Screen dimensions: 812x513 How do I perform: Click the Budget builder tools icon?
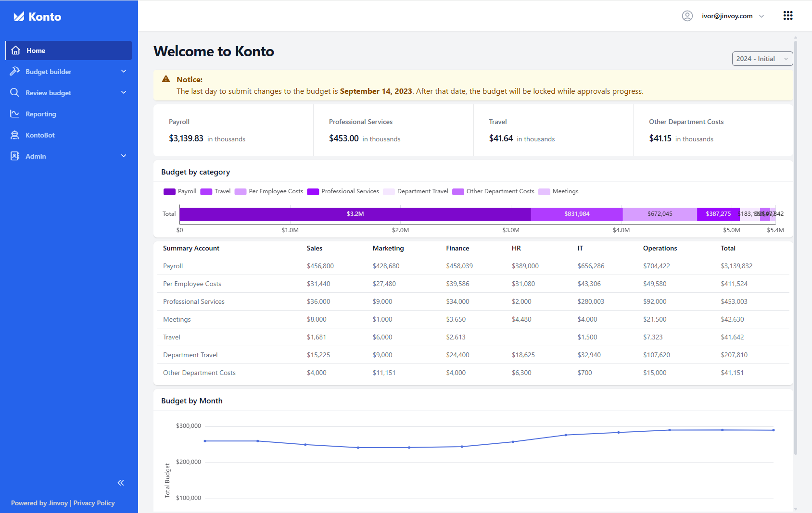point(15,71)
